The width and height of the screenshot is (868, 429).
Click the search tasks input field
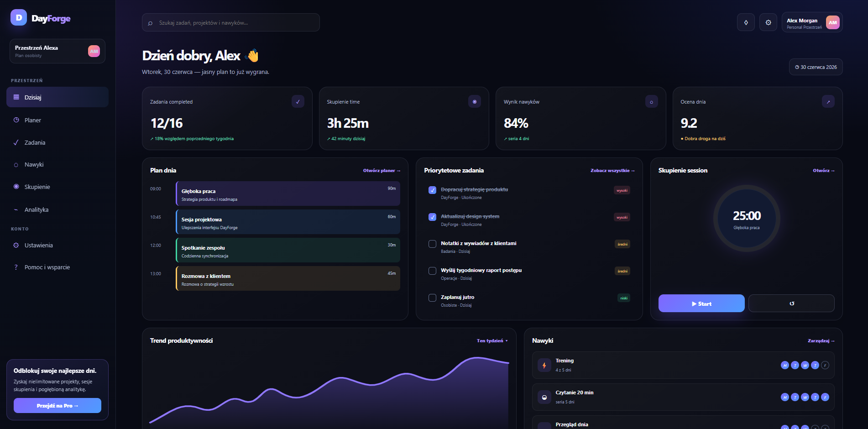click(231, 22)
